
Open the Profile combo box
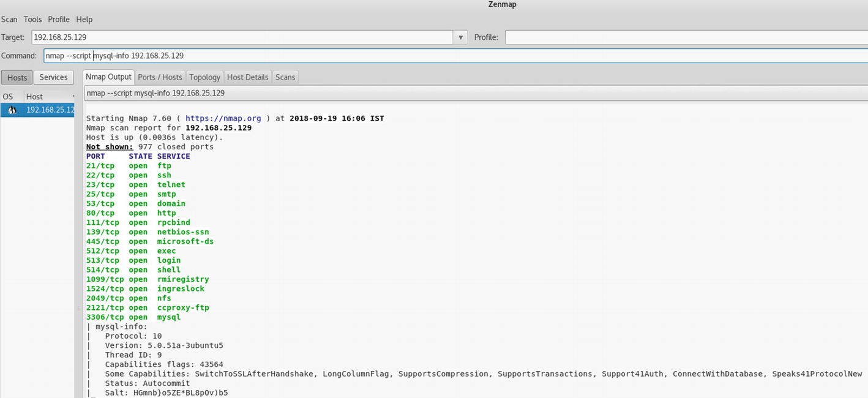tap(686, 37)
